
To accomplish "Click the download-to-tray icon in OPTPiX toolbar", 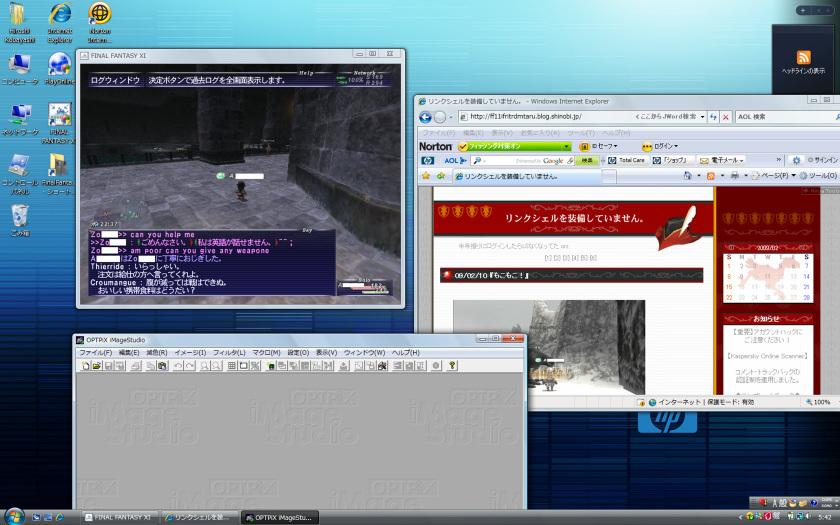I will (343, 365).
